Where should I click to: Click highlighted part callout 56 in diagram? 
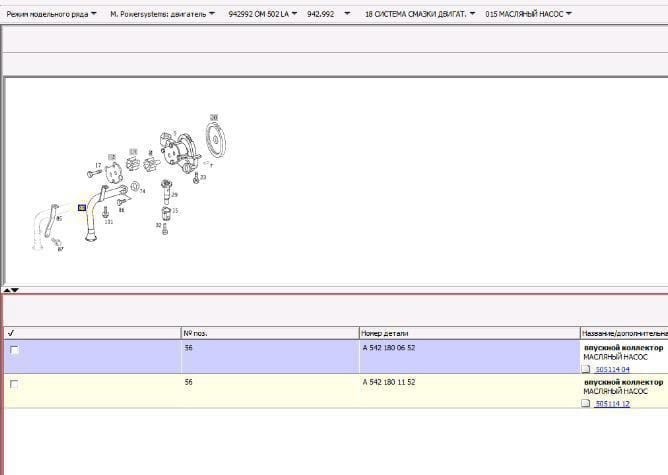pos(82,208)
